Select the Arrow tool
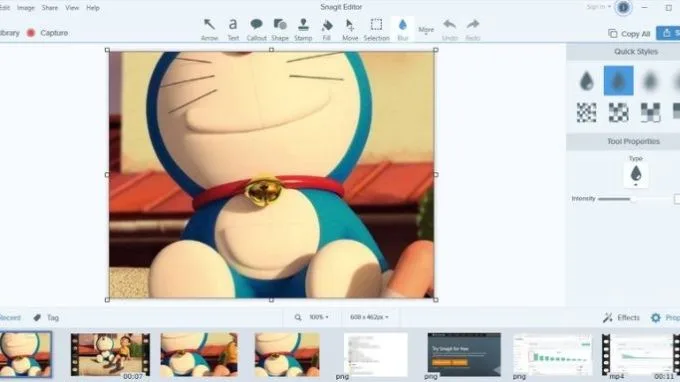The image size is (680, 382). pos(209,29)
